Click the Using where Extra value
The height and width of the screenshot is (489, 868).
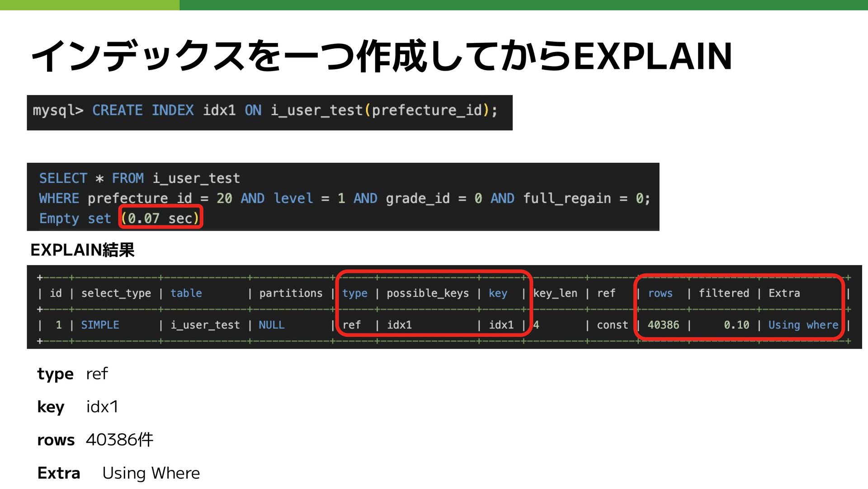[x=803, y=325]
